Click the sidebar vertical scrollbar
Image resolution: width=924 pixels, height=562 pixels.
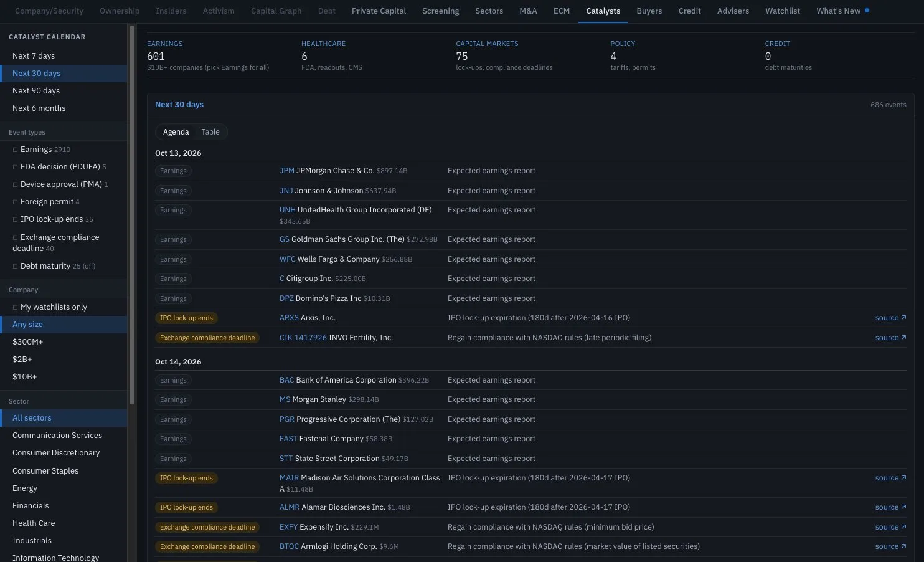pos(132,215)
